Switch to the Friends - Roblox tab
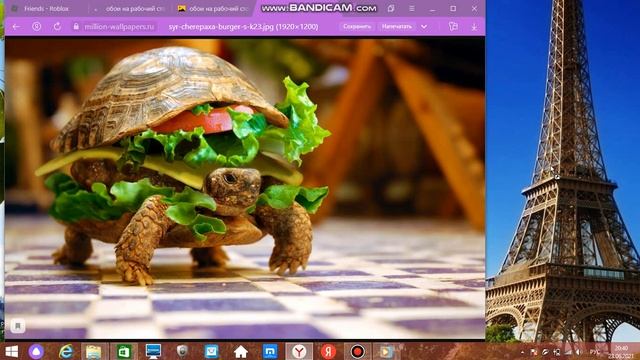640x360 pixels. tap(46, 9)
